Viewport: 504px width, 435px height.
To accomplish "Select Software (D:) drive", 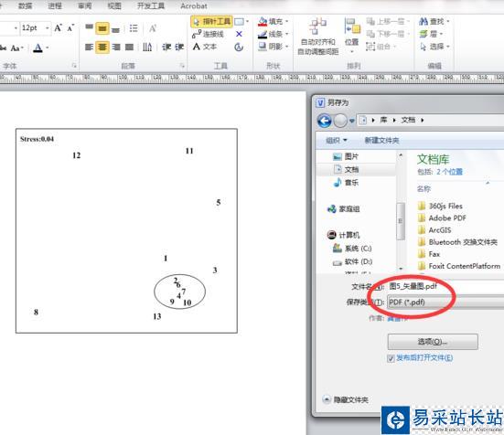I will click(x=352, y=262).
